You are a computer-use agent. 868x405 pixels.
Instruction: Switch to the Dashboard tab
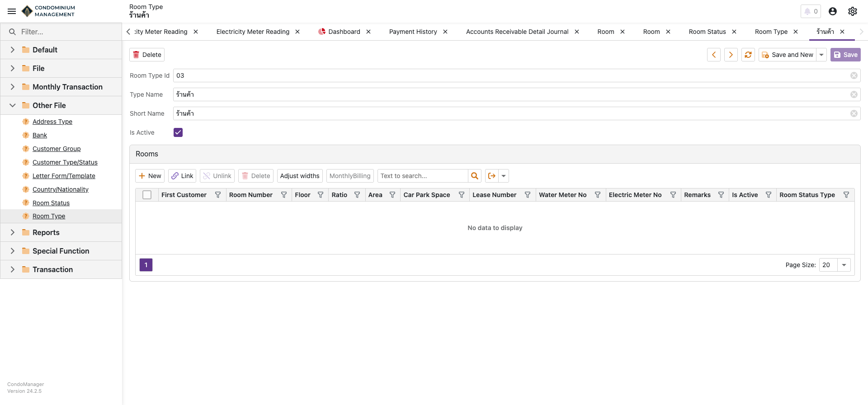[344, 32]
